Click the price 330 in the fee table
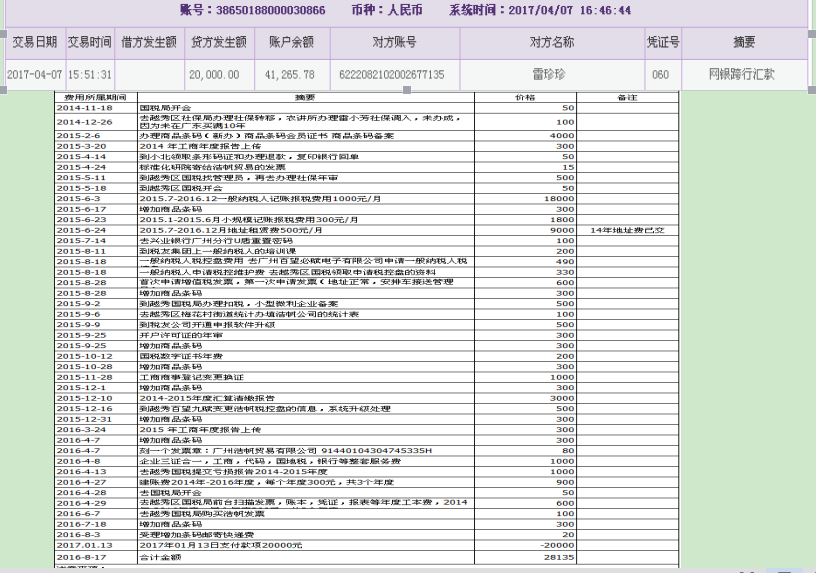This screenshot has height=573, width=816. pyautogui.click(x=565, y=272)
